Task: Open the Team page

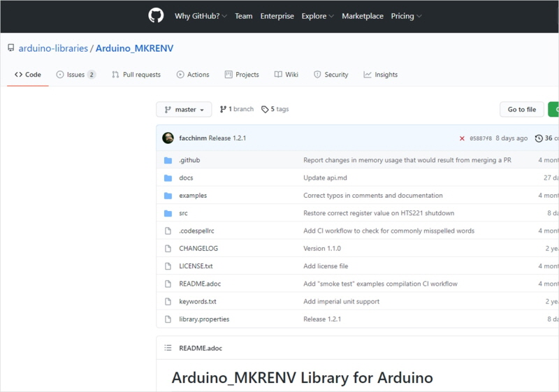Action: point(243,16)
